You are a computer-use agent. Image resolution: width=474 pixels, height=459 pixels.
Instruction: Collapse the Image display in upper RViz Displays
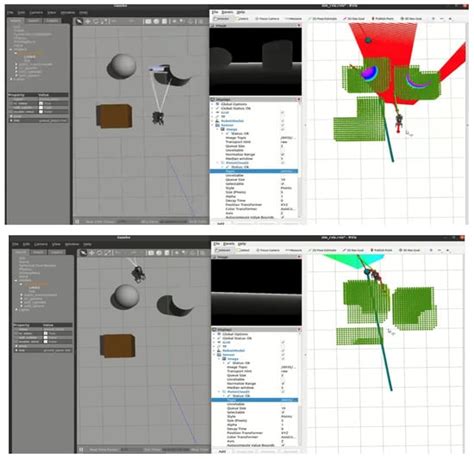[x=217, y=129]
